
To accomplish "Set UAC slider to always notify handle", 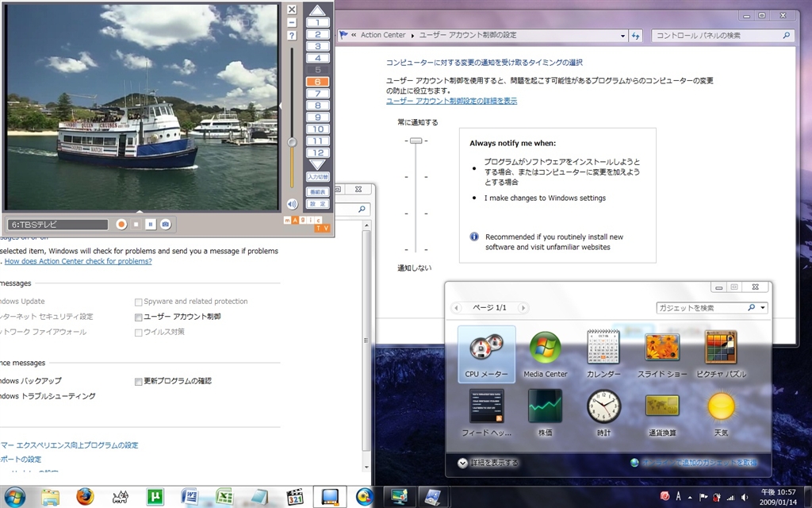I will (416, 140).
